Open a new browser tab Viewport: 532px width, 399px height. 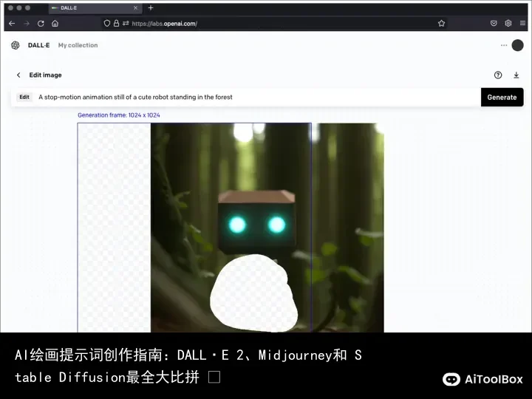(x=151, y=8)
